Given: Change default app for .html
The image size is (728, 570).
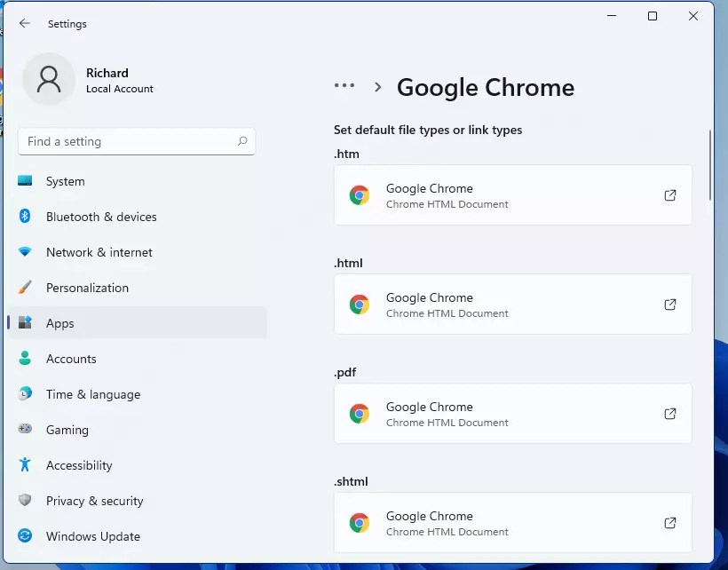Looking at the screenshot, I should click(512, 305).
